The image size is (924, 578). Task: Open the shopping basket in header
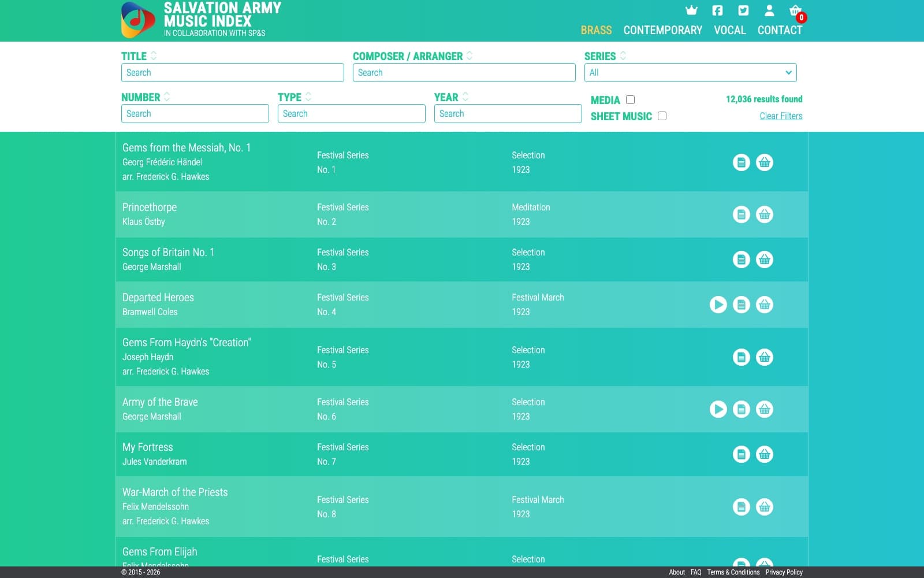tap(795, 10)
